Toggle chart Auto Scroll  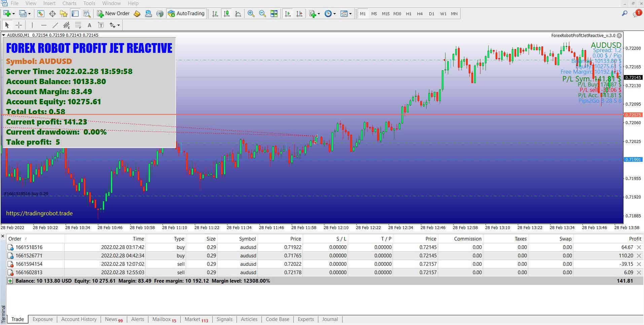coord(288,14)
